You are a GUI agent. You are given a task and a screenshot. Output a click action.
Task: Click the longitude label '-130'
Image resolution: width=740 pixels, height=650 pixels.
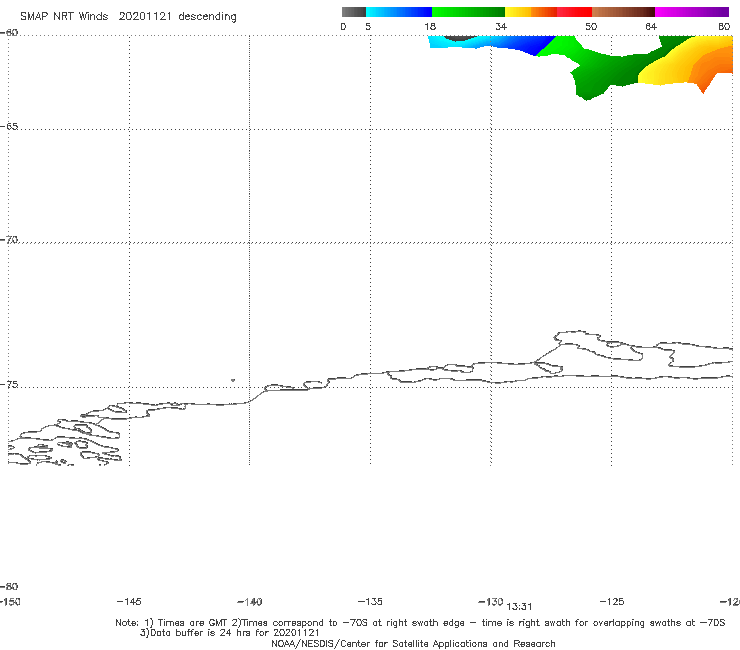tap(491, 602)
